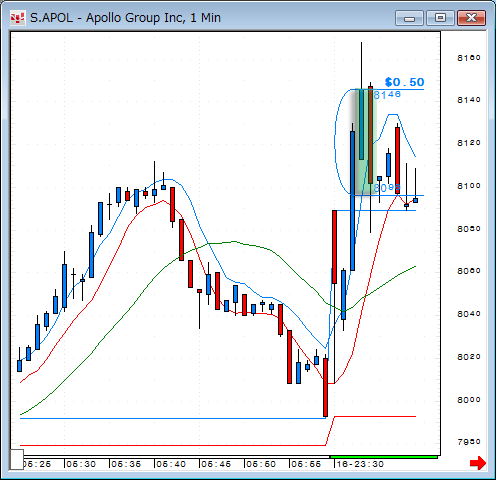Click the 7980 price axis value
Image resolution: width=496 pixels, height=480 pixels.
469,442
